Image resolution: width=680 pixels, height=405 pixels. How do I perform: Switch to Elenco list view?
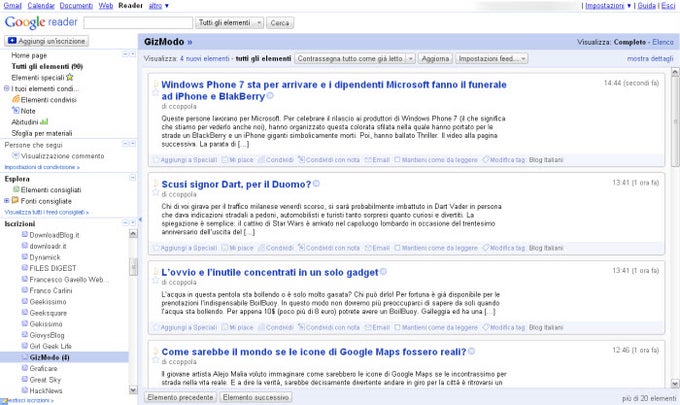(663, 42)
